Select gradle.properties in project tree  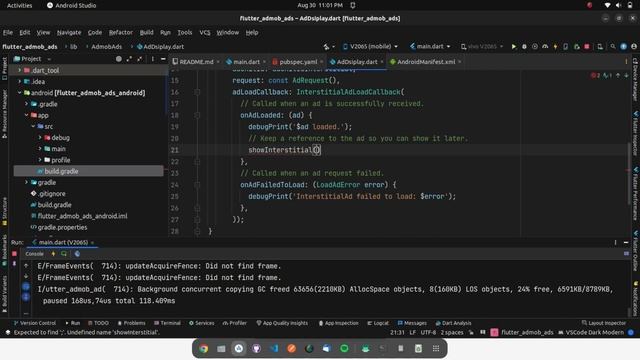point(62,227)
